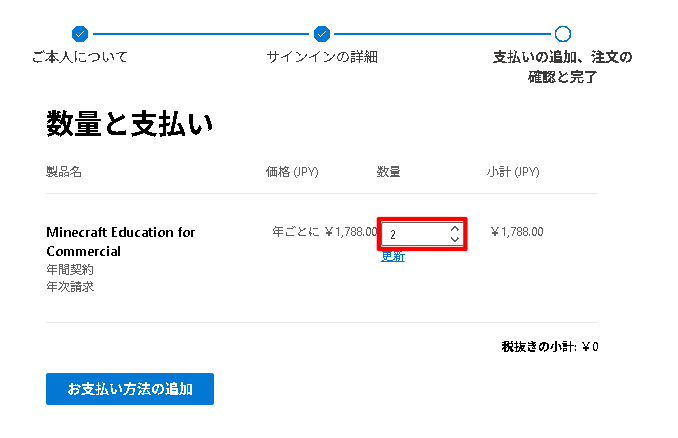The image size is (678, 438).
Task: Click the current step circle for 支払いの追加
Action: [x=563, y=34]
